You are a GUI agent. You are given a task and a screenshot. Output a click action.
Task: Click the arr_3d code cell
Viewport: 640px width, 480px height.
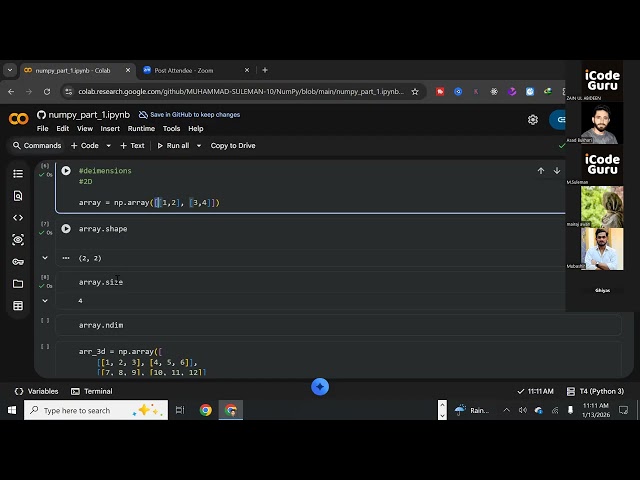339,360
